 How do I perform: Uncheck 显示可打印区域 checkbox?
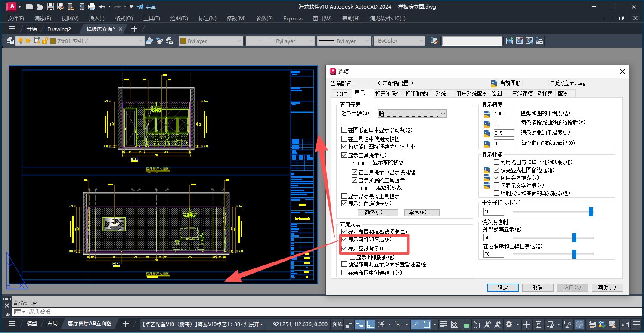point(344,240)
